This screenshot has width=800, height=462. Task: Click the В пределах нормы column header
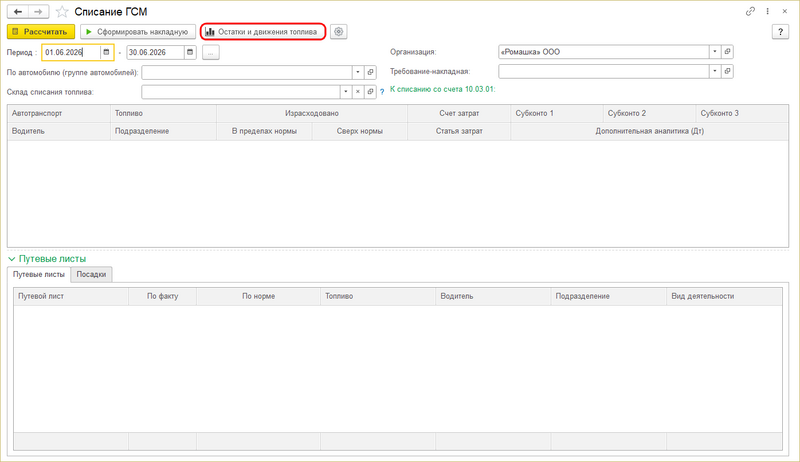coord(264,131)
